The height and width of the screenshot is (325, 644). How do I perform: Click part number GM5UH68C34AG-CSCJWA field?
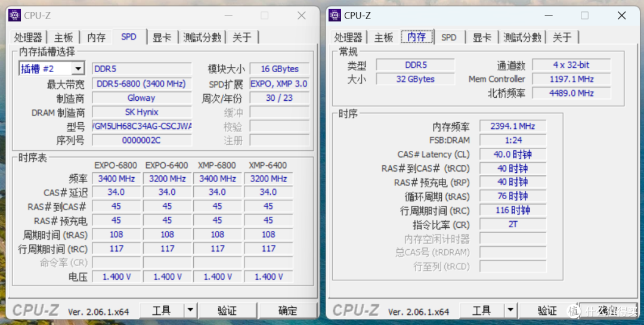click(x=142, y=126)
